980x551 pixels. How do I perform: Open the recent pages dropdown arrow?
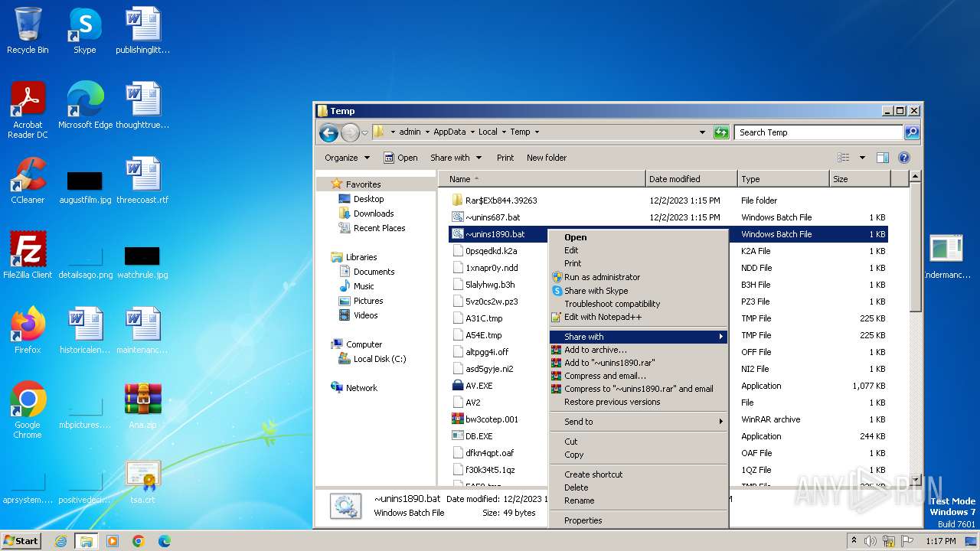click(x=365, y=132)
